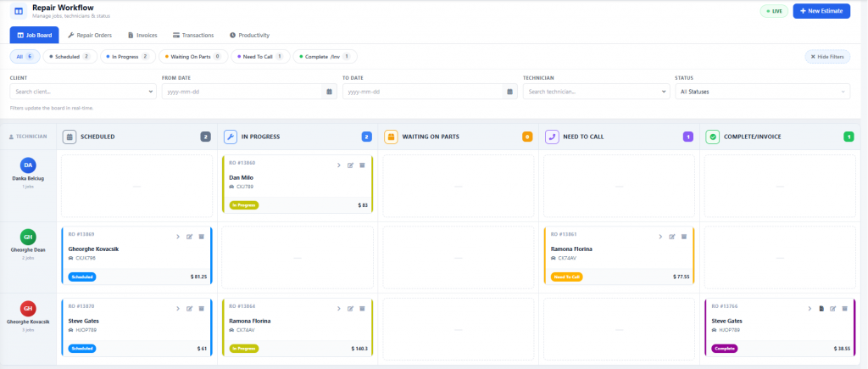Click Danka Belciug's DA avatar
This screenshot has height=369, width=868.
tap(28, 165)
